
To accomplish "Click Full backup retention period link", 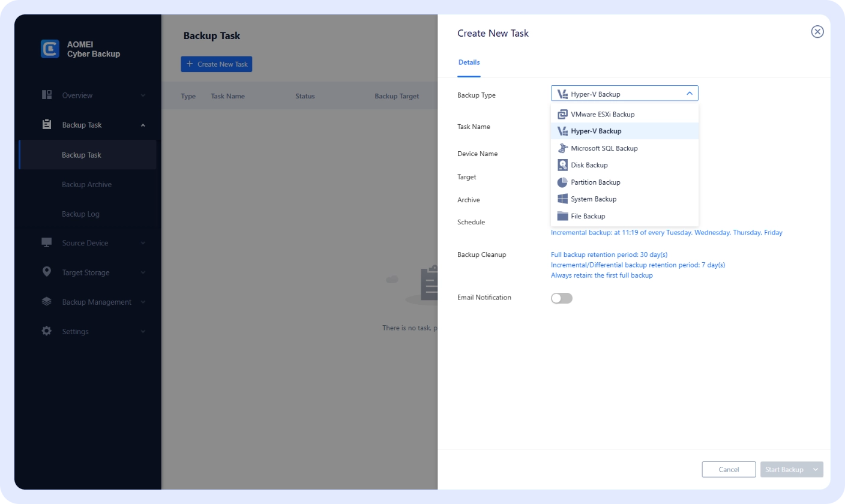I will [x=609, y=254].
